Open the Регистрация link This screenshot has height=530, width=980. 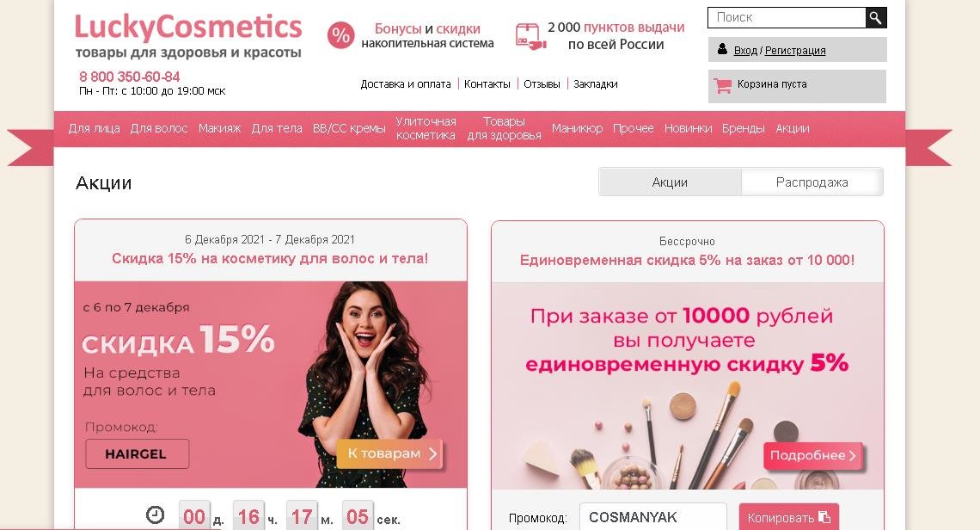point(795,51)
